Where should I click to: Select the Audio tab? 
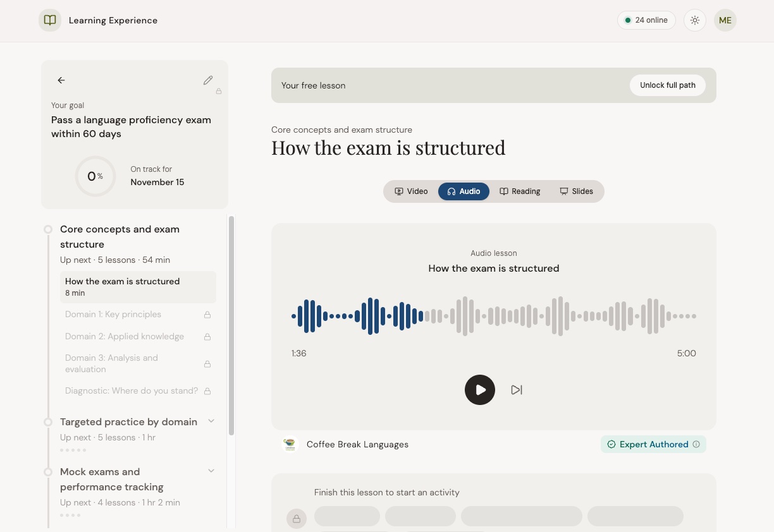click(464, 191)
